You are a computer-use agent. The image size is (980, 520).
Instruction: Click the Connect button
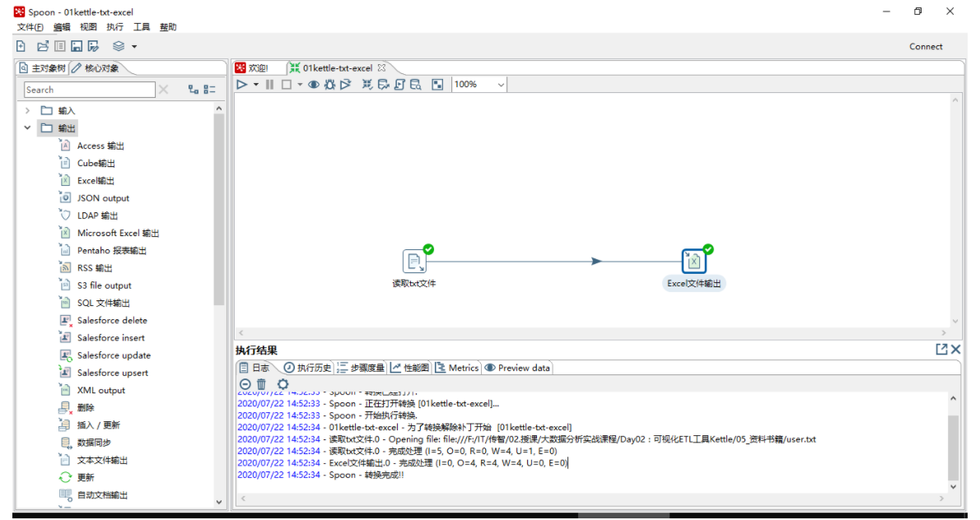(926, 46)
